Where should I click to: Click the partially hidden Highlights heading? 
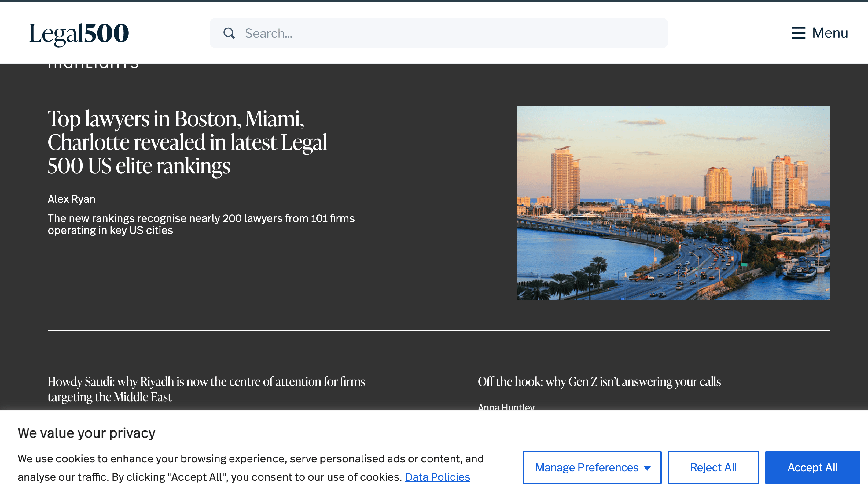[x=93, y=66]
